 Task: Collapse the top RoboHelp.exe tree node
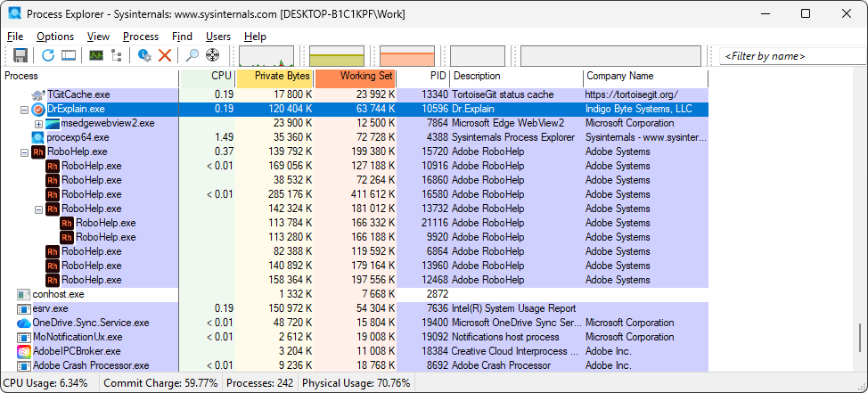coord(24,152)
